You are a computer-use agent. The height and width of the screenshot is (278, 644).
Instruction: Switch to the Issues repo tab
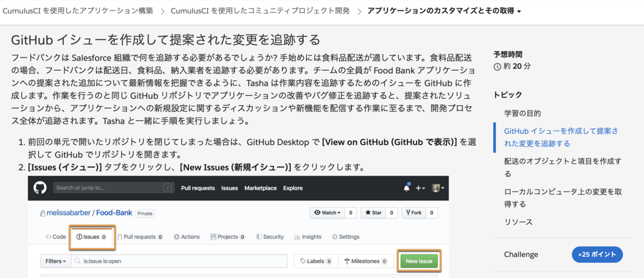92,237
